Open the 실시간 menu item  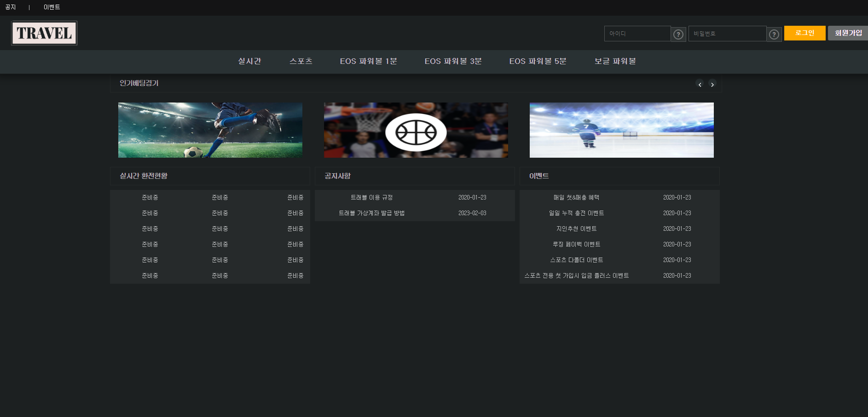pyautogui.click(x=249, y=61)
